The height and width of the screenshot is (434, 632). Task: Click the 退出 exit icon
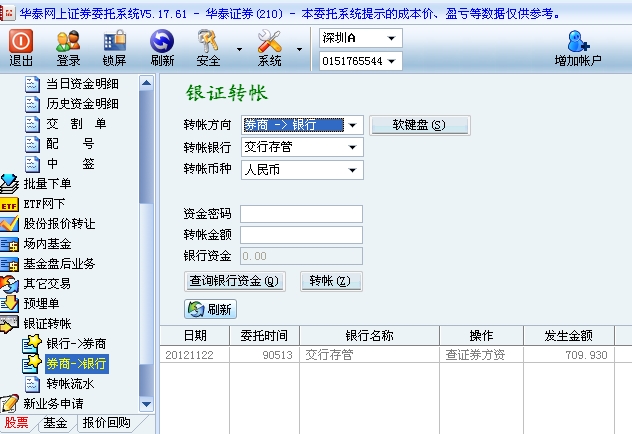[21, 48]
